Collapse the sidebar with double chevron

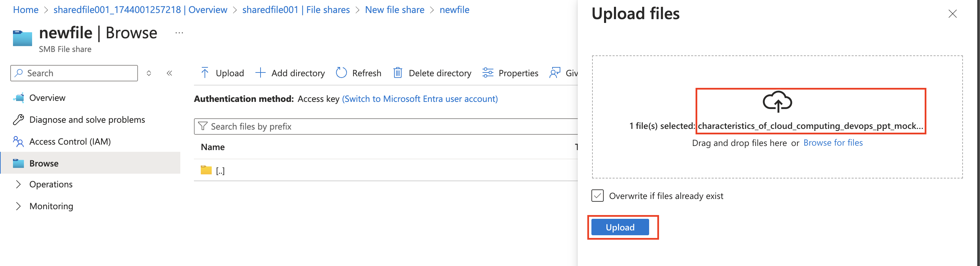coord(170,73)
